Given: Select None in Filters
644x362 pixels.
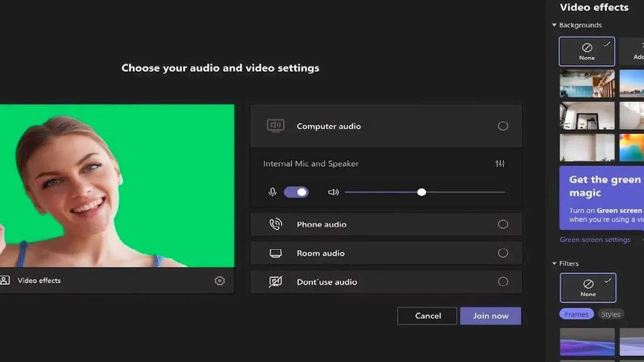Looking at the screenshot, I should pos(588,288).
